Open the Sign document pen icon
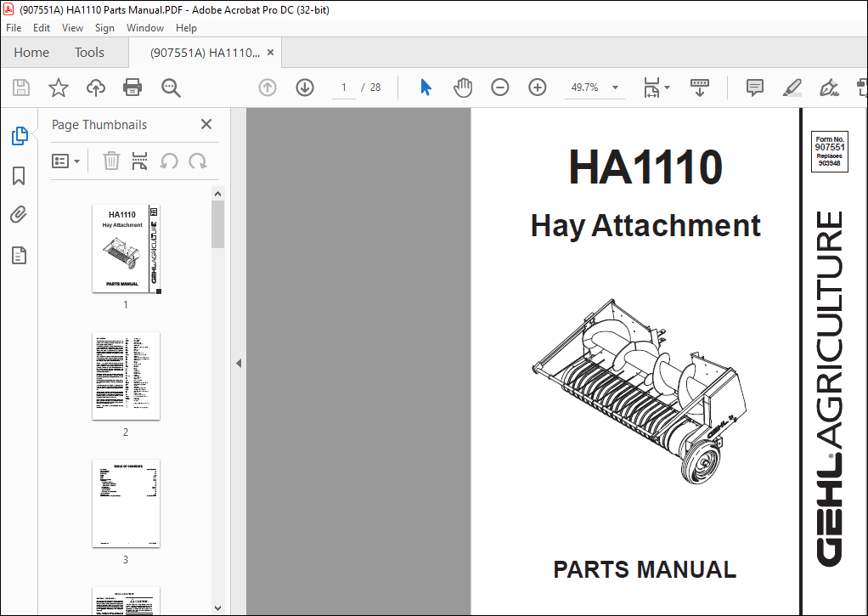868x616 pixels. (x=829, y=88)
